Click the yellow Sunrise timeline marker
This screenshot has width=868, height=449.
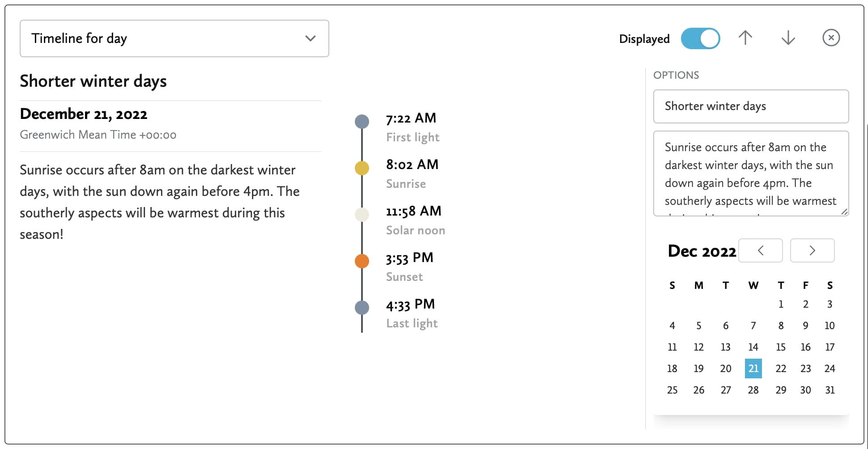point(362,168)
